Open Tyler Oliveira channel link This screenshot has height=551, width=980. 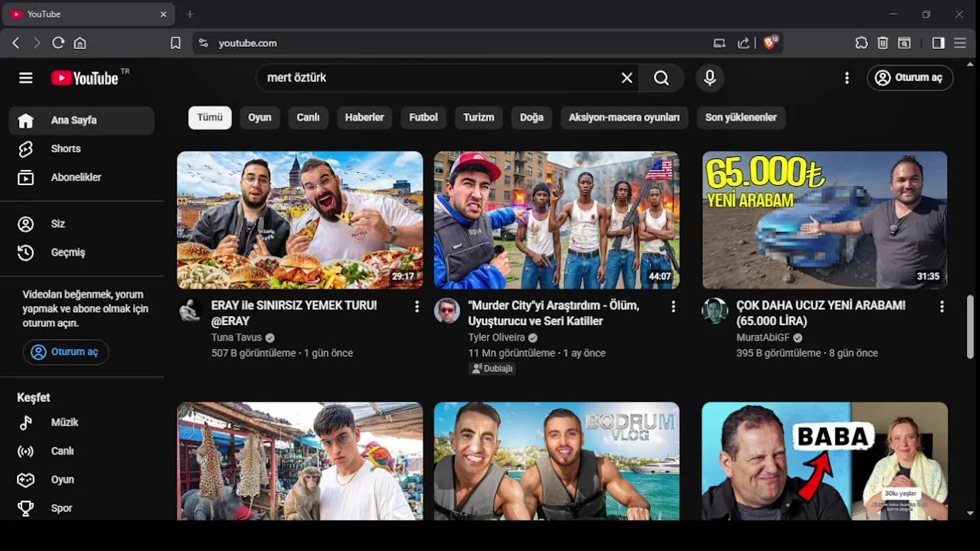coord(497,337)
